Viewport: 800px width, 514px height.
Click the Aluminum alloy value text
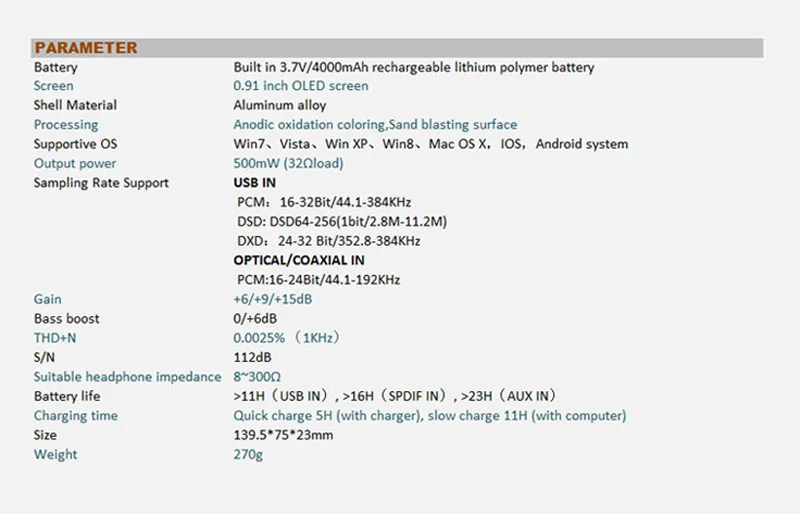click(280, 105)
